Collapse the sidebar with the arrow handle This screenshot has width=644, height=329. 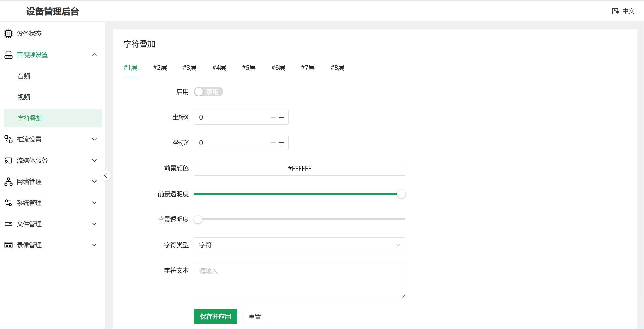click(106, 175)
